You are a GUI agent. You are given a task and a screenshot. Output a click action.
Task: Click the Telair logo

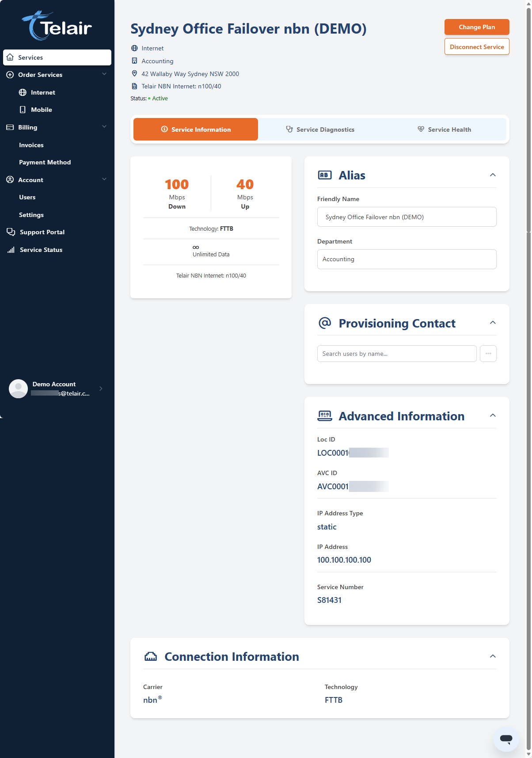point(57,26)
